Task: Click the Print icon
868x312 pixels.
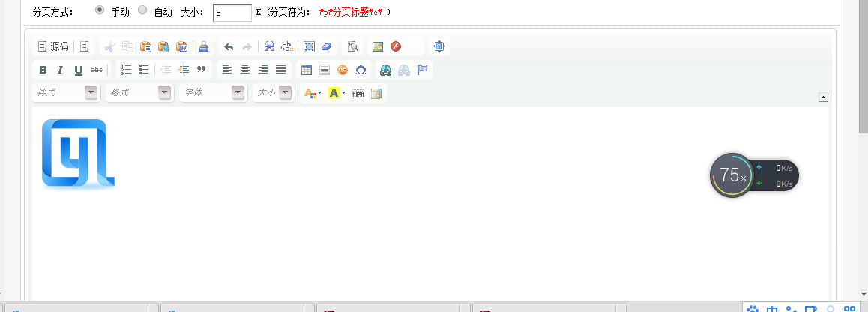Action: pos(204,46)
